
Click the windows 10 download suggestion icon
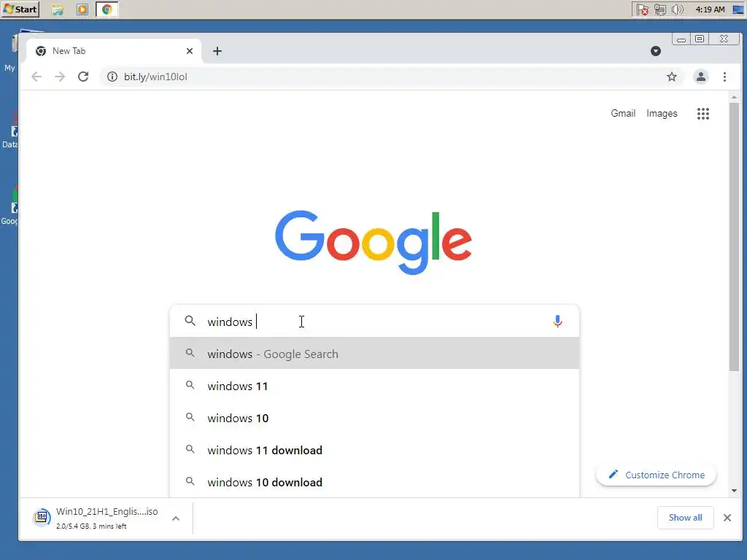[x=190, y=481]
